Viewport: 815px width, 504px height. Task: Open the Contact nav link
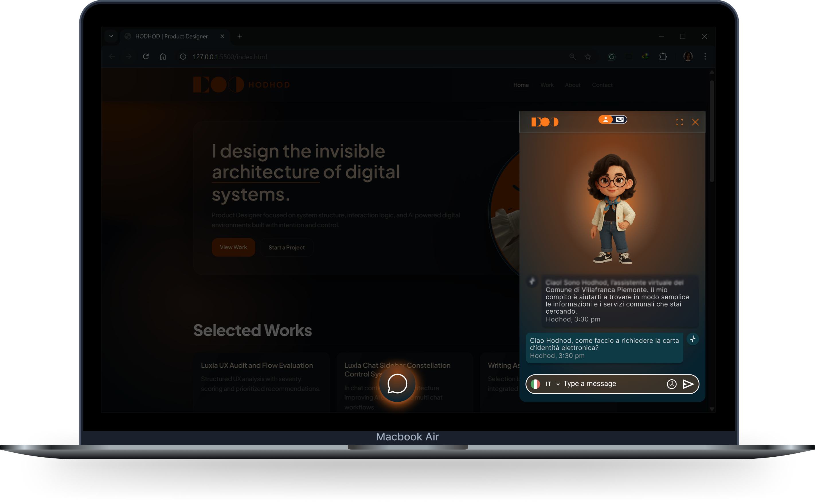click(602, 85)
